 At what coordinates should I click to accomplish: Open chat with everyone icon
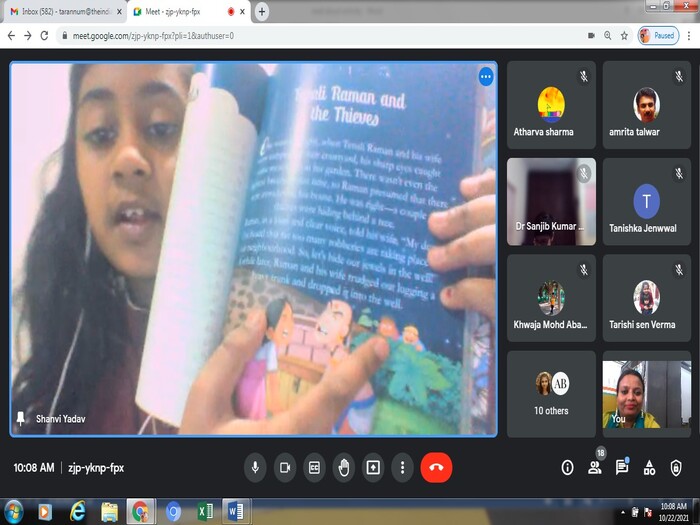point(621,467)
